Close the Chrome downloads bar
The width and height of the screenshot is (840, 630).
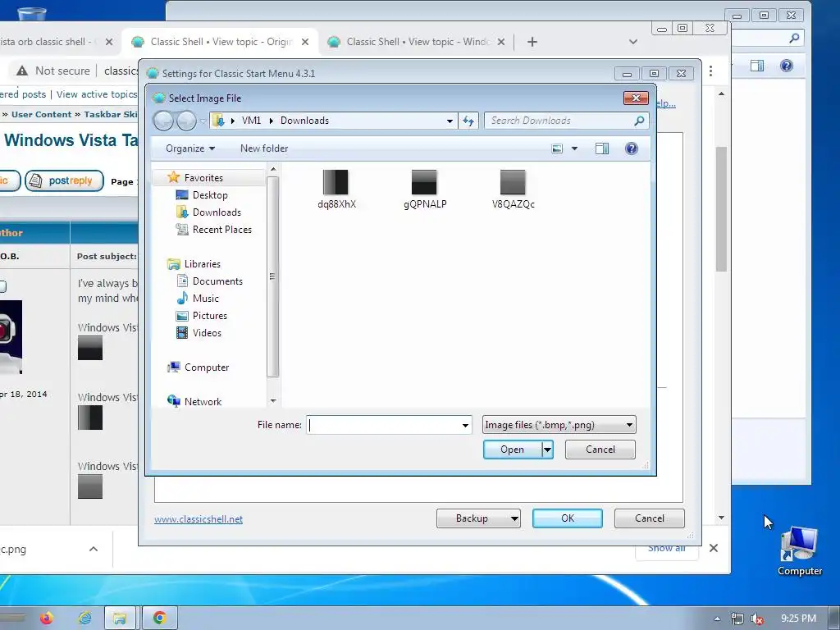pos(714,548)
